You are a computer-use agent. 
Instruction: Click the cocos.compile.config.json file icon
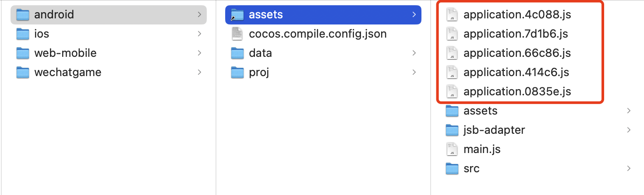[237, 34]
